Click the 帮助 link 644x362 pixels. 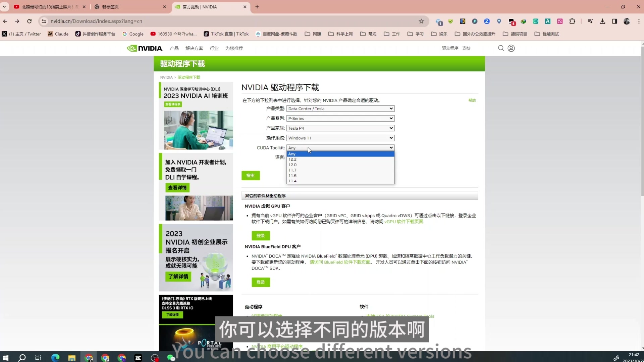[472, 100]
